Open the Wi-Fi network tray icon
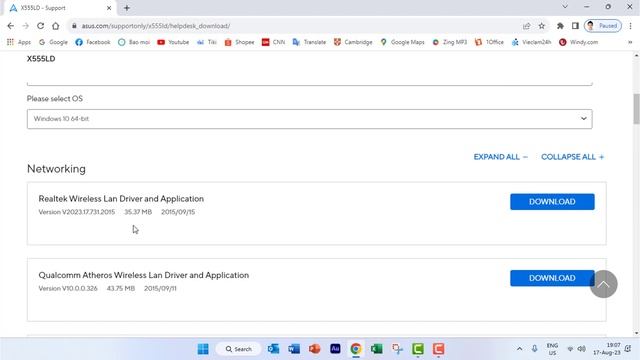This screenshot has width=640, height=360. [x=570, y=349]
